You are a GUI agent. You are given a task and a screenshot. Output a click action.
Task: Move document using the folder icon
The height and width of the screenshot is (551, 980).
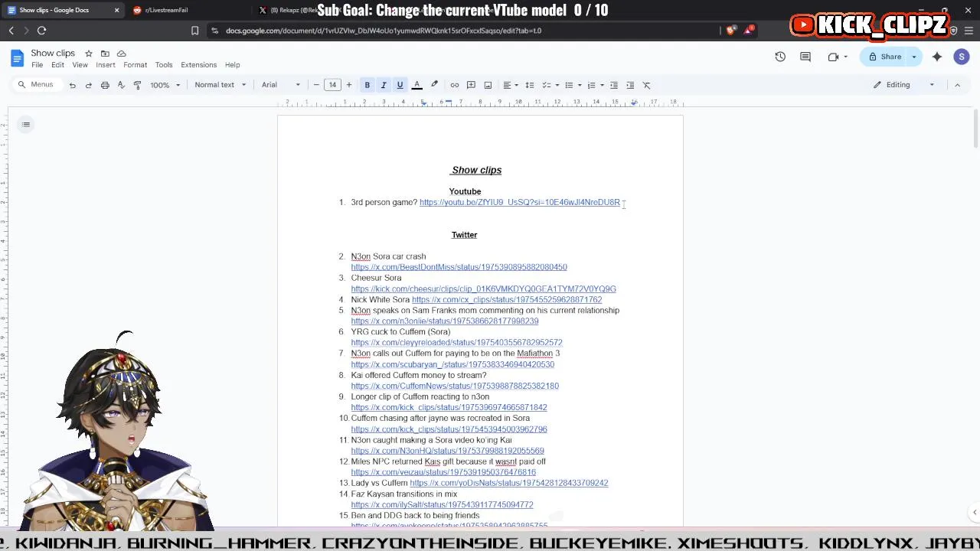[x=105, y=54]
